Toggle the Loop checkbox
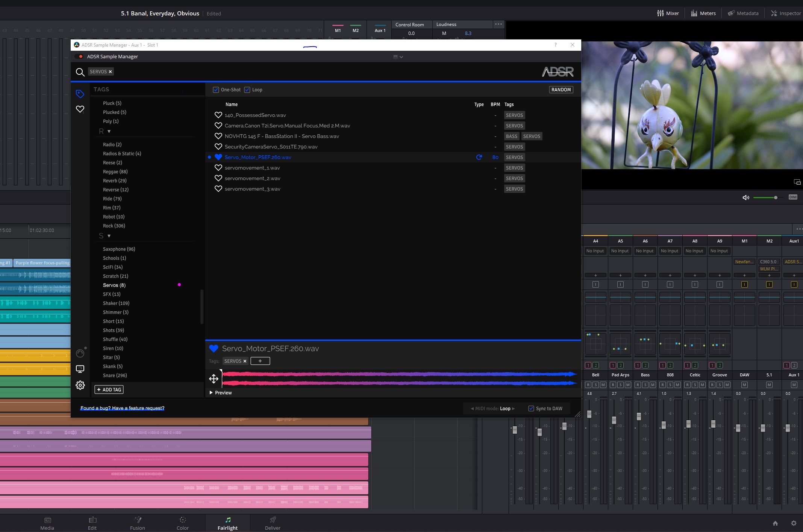The image size is (803, 532). [247, 89]
